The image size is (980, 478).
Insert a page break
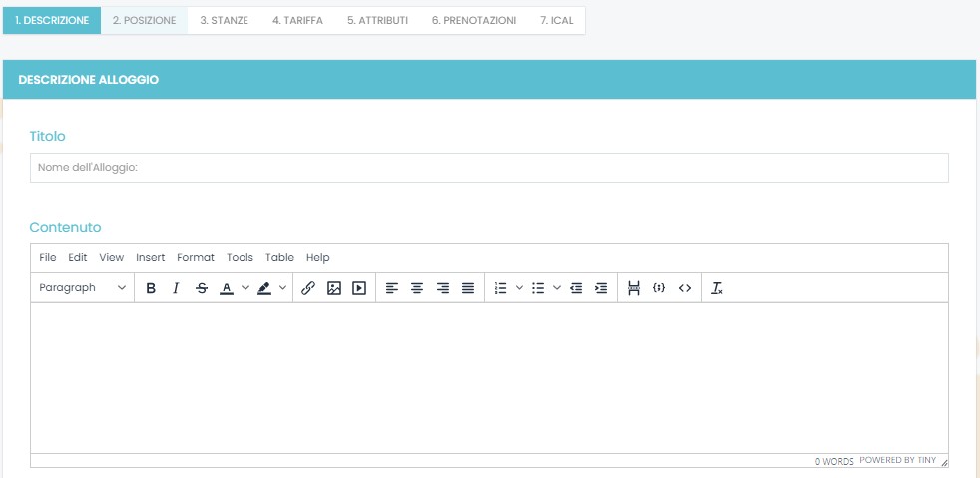point(633,288)
